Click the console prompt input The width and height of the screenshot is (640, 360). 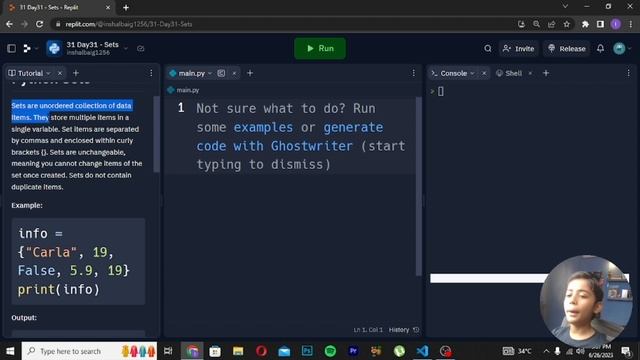pyautogui.click(x=441, y=91)
